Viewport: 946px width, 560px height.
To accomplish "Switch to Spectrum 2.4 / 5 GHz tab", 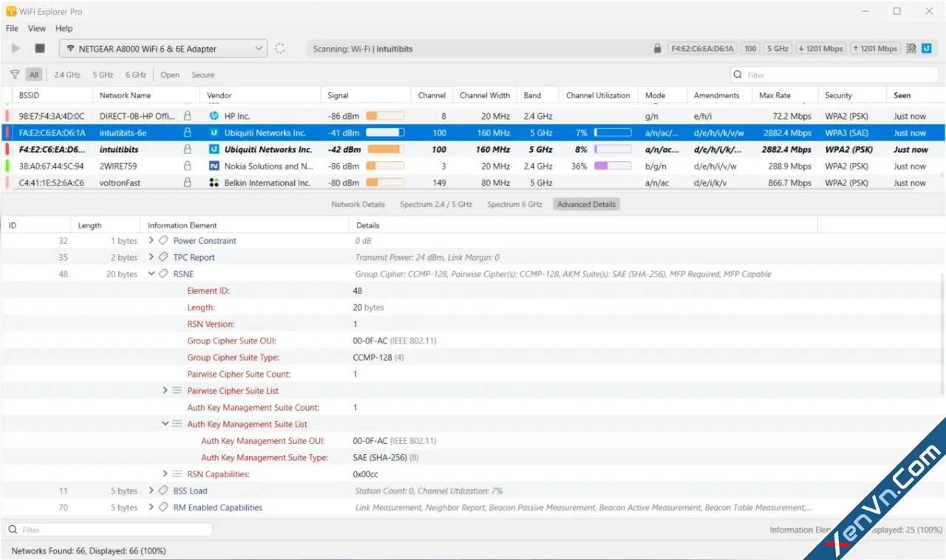I will (x=436, y=204).
